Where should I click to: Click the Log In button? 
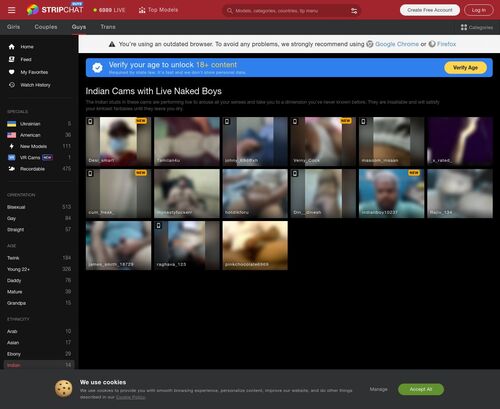(x=479, y=10)
